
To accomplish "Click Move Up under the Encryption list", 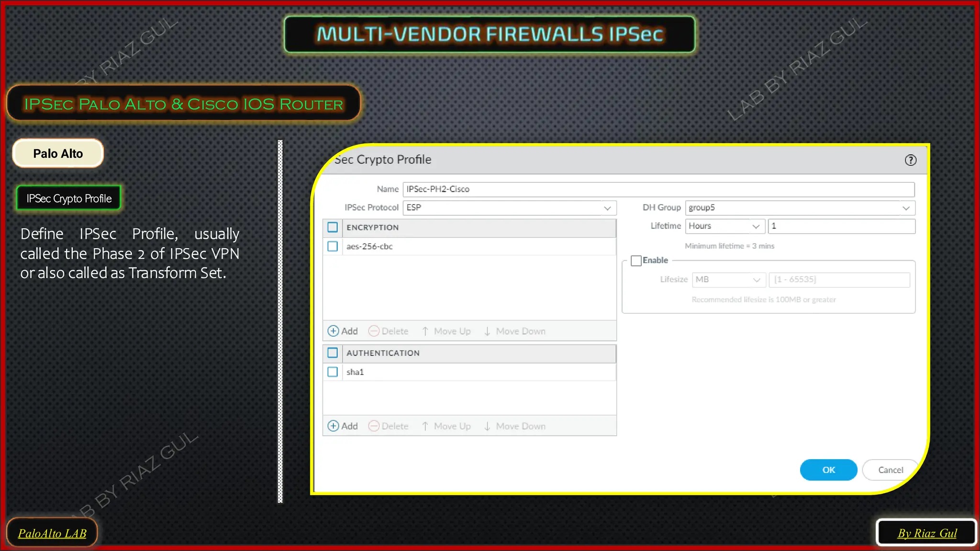I will click(446, 331).
